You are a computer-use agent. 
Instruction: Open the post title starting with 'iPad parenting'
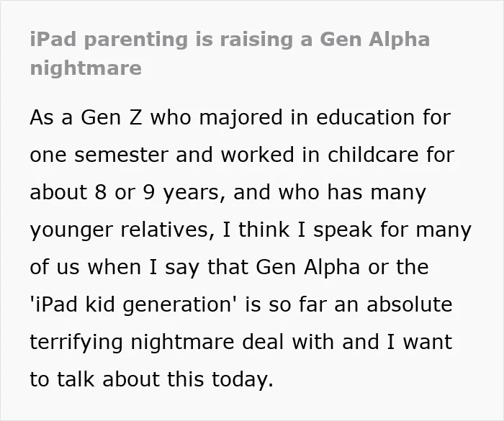(230, 54)
